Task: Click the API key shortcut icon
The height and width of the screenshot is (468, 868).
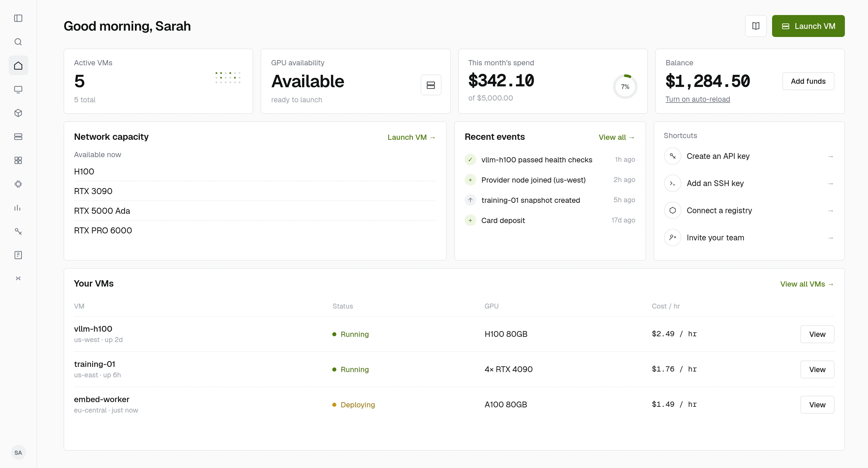Action: tap(673, 156)
